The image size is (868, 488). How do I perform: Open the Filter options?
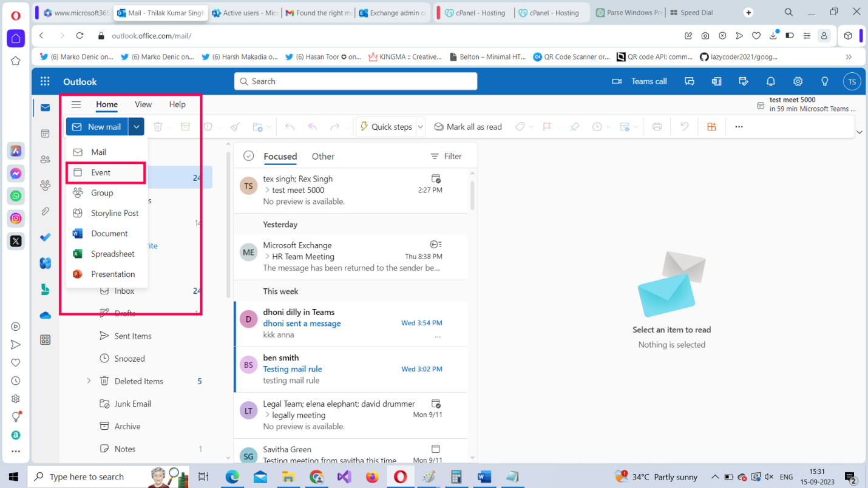[x=446, y=156]
